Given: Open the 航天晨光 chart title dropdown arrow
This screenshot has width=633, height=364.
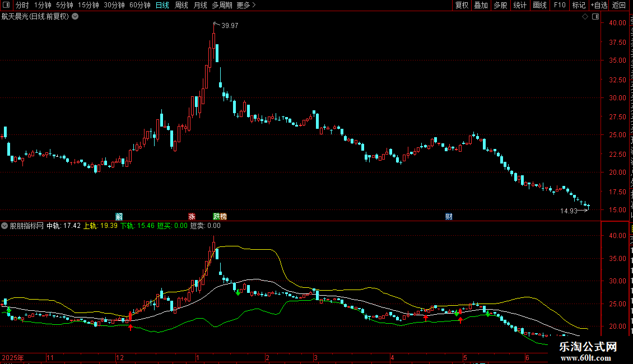Looking at the screenshot, I should click(75, 17).
